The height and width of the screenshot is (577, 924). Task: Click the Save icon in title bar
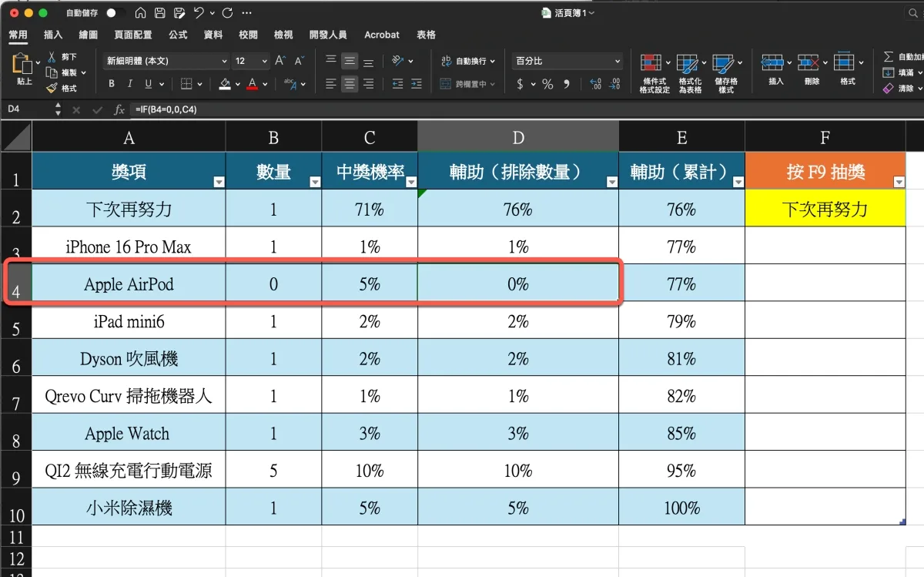pyautogui.click(x=159, y=13)
